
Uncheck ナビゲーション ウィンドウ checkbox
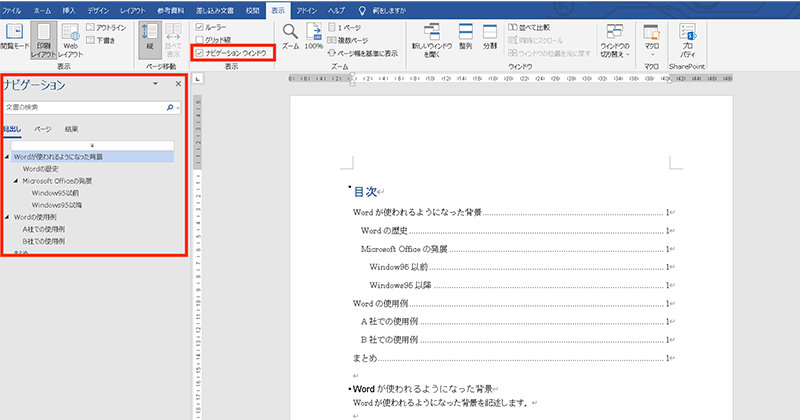pyautogui.click(x=198, y=51)
